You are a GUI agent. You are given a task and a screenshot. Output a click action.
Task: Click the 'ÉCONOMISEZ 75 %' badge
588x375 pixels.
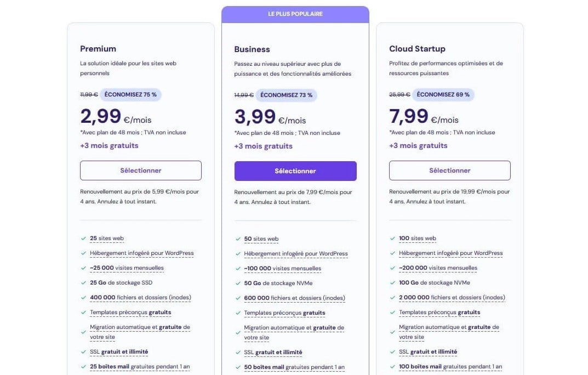point(130,94)
